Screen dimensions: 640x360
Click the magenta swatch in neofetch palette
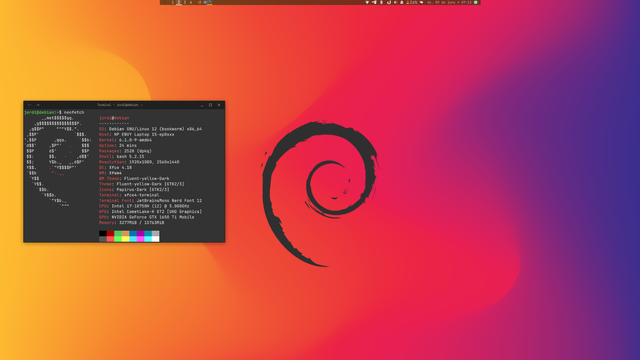point(140,236)
